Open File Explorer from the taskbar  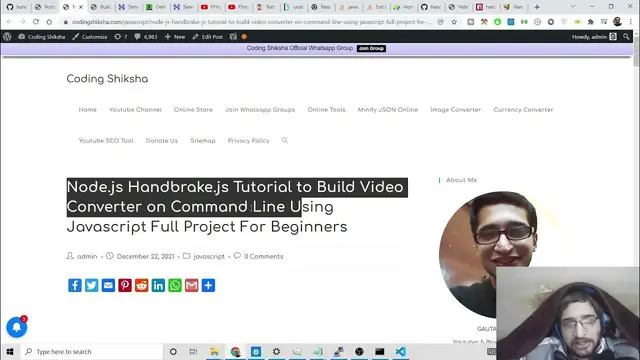[214, 351]
